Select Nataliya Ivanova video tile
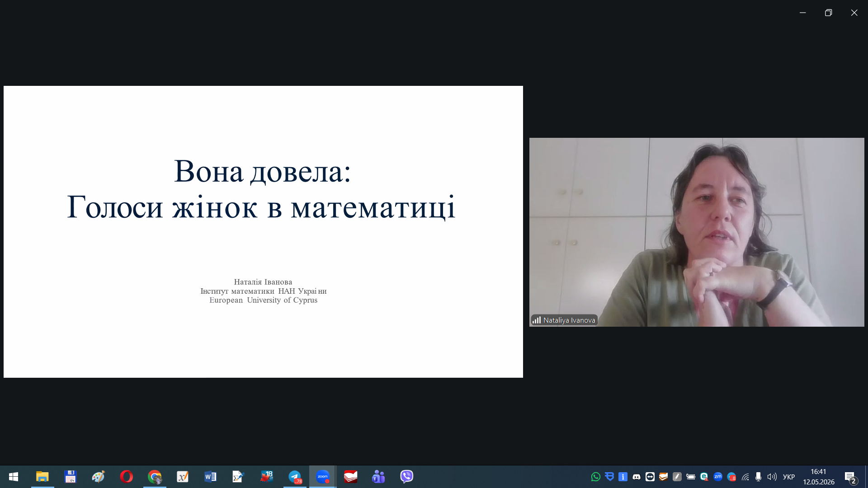Screen dimensions: 868x488 click(x=697, y=232)
